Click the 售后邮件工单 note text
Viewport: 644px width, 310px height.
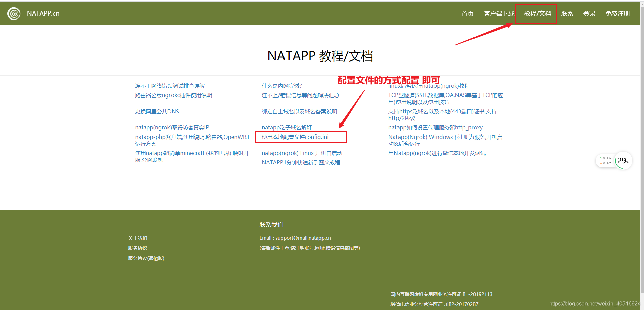[310, 248]
